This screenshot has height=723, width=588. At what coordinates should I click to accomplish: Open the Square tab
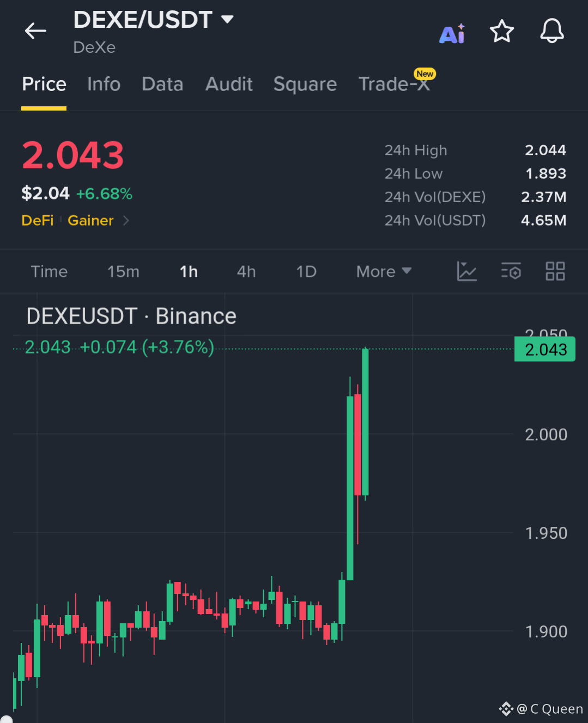(x=305, y=84)
